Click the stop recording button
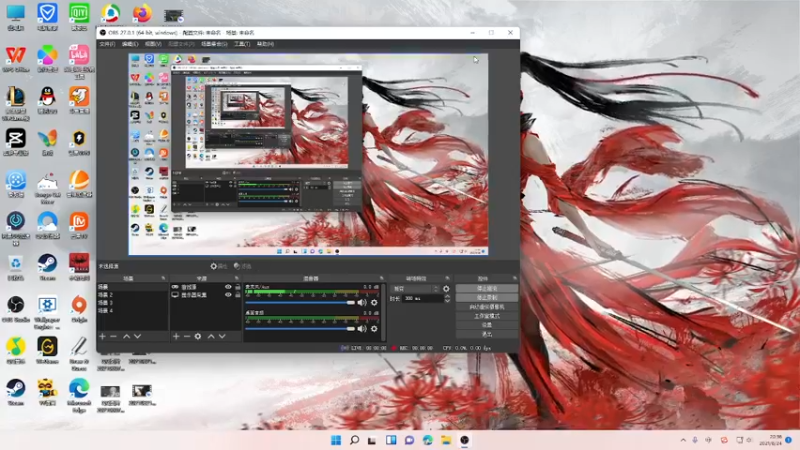Image resolution: width=800 pixels, height=450 pixels. click(487, 297)
